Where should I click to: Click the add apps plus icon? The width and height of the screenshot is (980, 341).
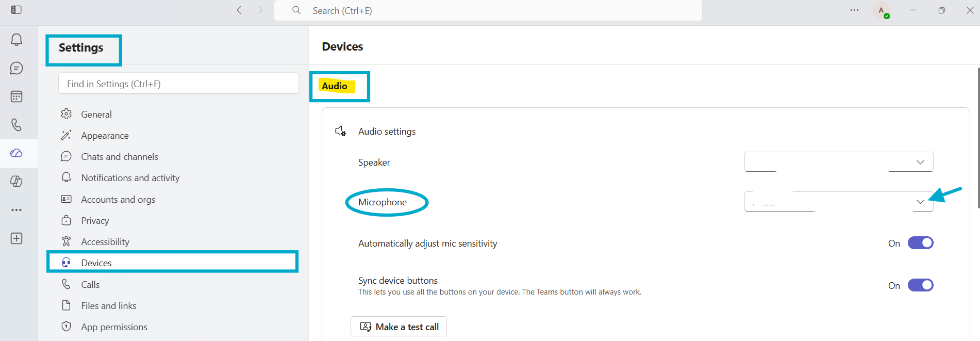16,238
